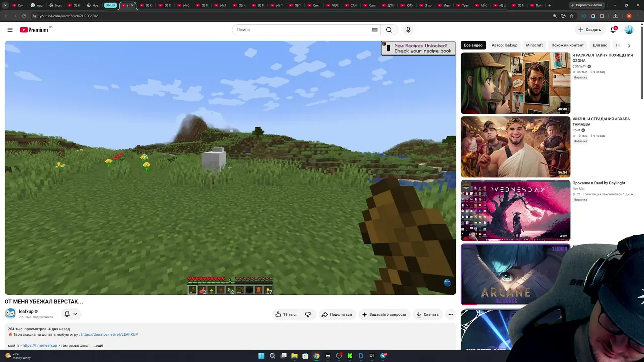Open a new browser tab

(549, 5)
